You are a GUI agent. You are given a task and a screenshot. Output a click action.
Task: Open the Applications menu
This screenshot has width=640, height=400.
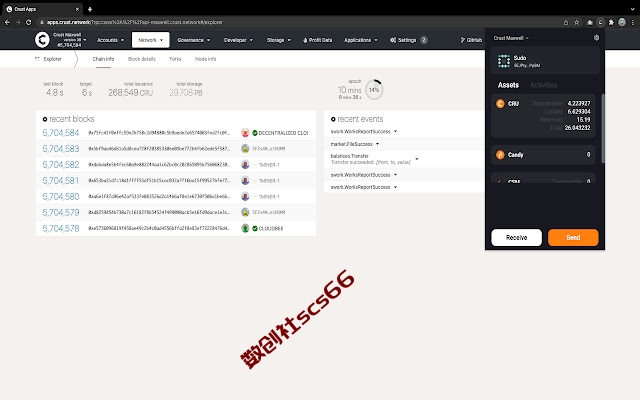[x=361, y=40]
